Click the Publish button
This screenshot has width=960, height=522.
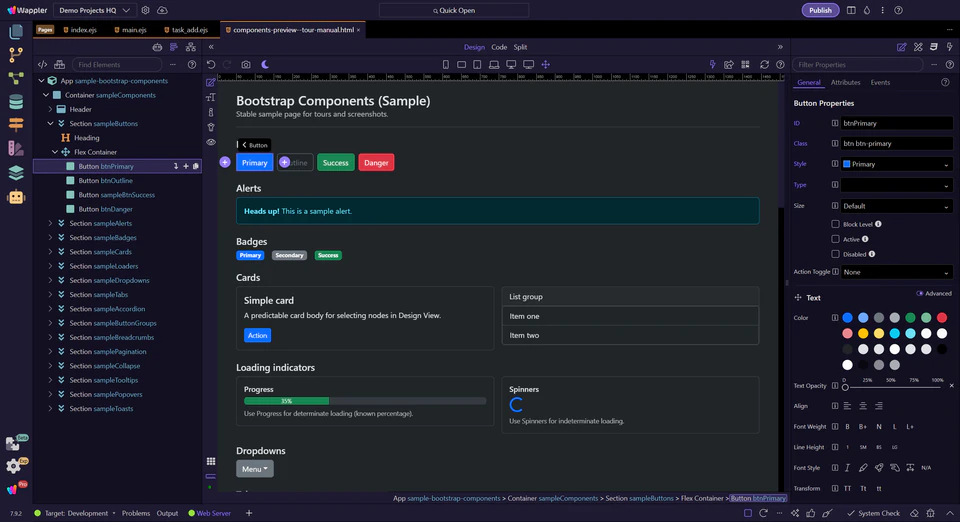(x=820, y=10)
